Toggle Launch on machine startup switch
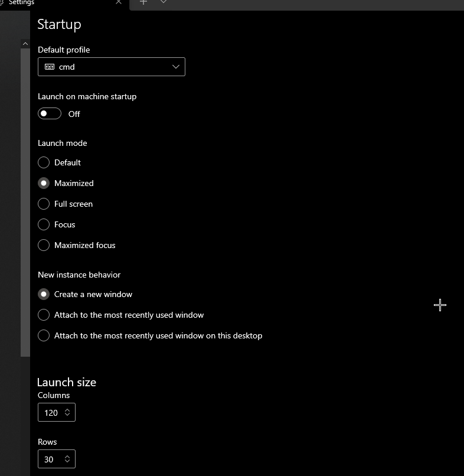Image resolution: width=464 pixels, height=476 pixels. 50,113
